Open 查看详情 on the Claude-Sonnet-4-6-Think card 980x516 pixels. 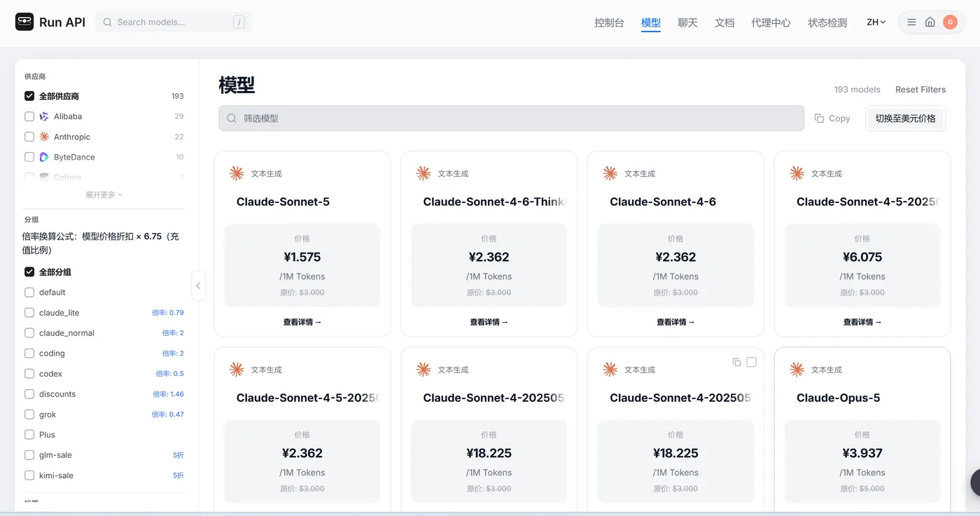click(489, 322)
